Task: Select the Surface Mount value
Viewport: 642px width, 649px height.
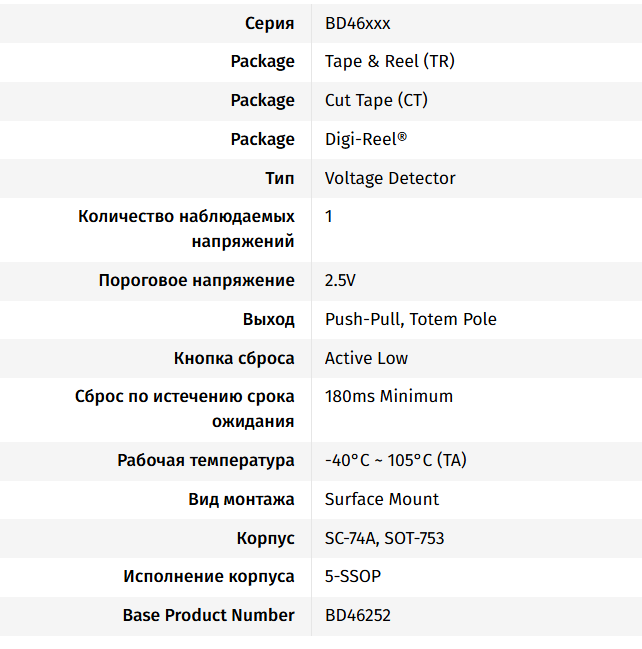Action: (x=382, y=499)
